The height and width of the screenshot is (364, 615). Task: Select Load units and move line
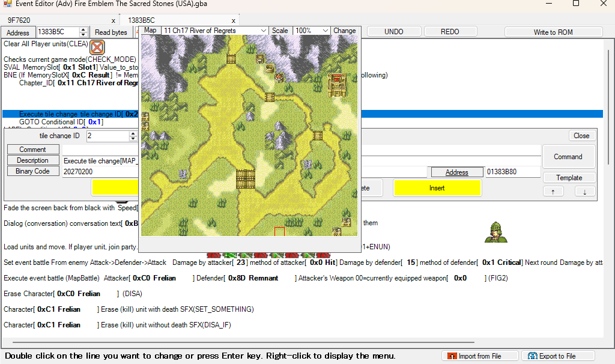[x=71, y=247]
